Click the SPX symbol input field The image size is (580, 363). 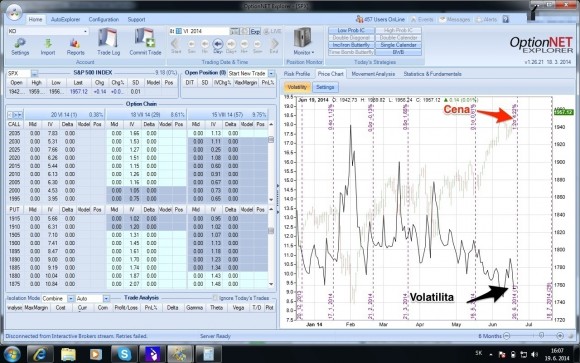point(18,73)
